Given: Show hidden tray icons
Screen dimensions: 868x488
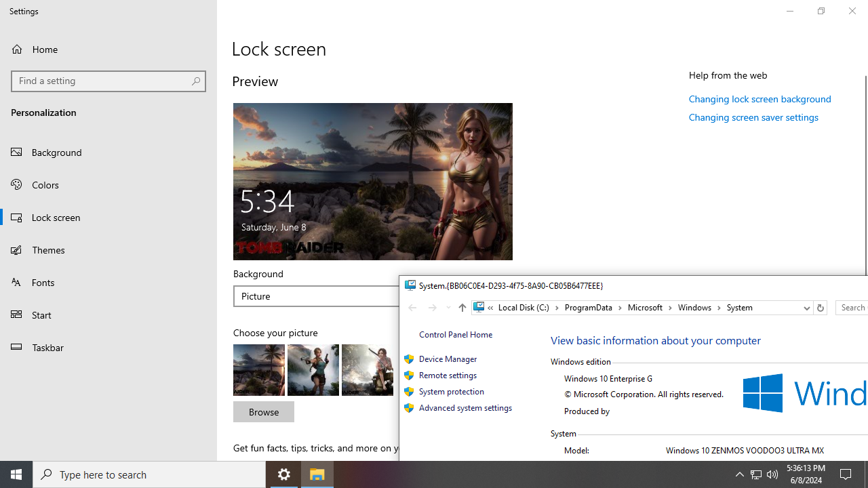Looking at the screenshot, I should tap(739, 474).
